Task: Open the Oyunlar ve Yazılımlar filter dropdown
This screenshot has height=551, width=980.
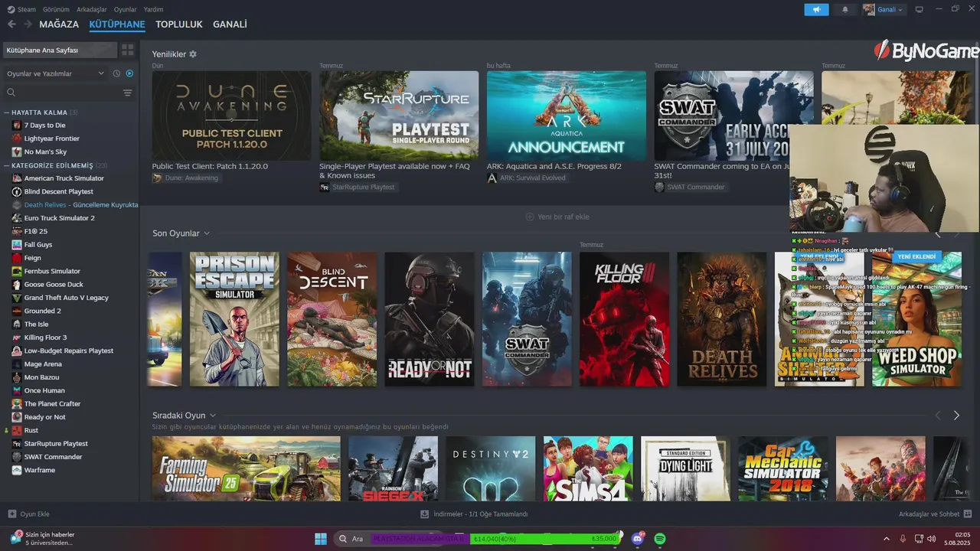Action: point(55,73)
